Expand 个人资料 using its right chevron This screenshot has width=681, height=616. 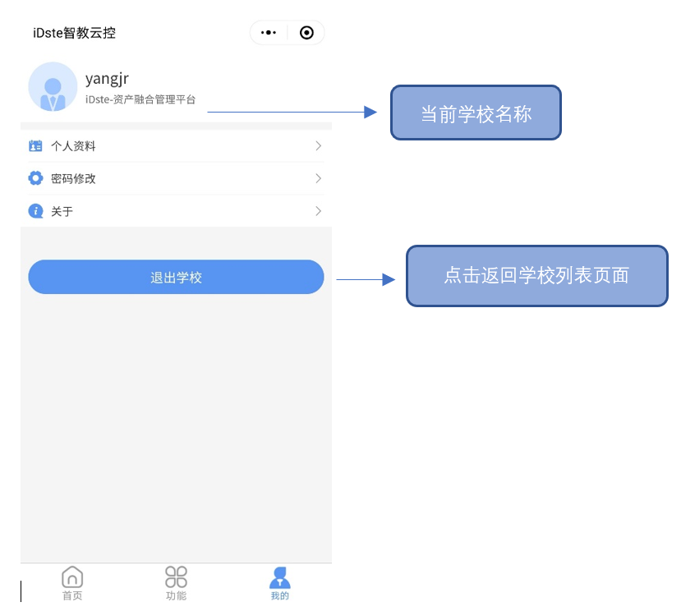click(x=318, y=146)
